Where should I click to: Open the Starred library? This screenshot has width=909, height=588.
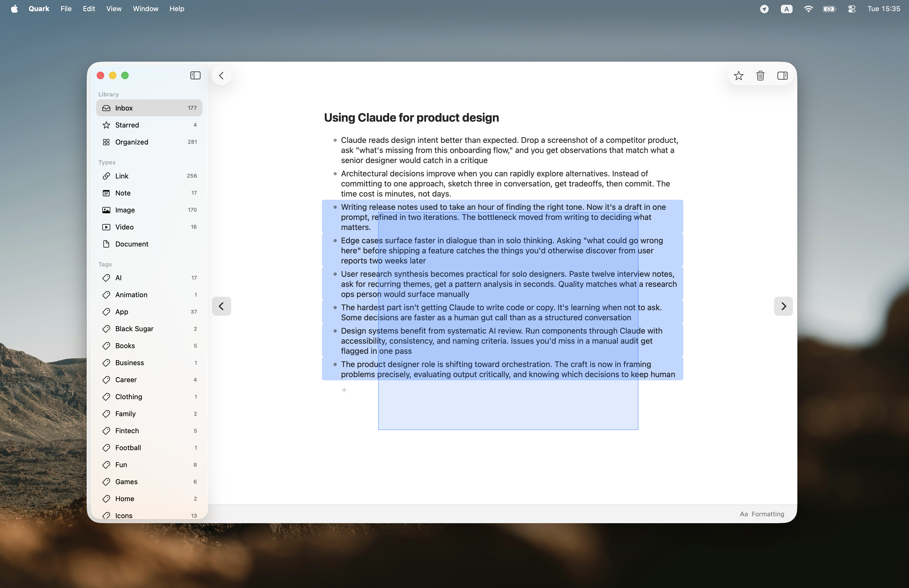click(149, 125)
